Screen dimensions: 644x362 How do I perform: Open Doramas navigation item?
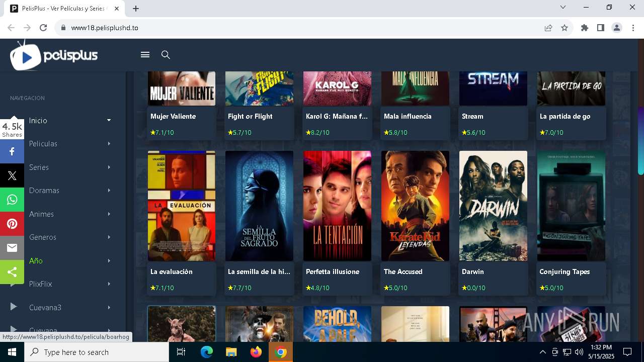coord(44,191)
